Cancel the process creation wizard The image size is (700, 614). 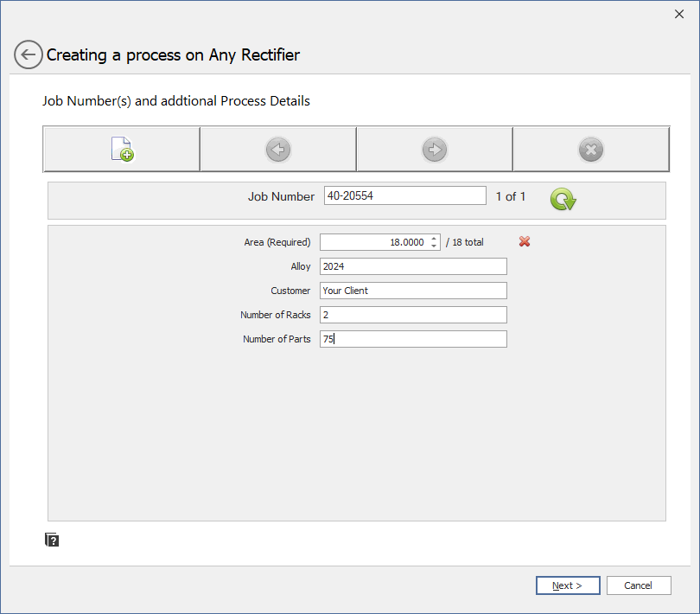pyautogui.click(x=639, y=585)
